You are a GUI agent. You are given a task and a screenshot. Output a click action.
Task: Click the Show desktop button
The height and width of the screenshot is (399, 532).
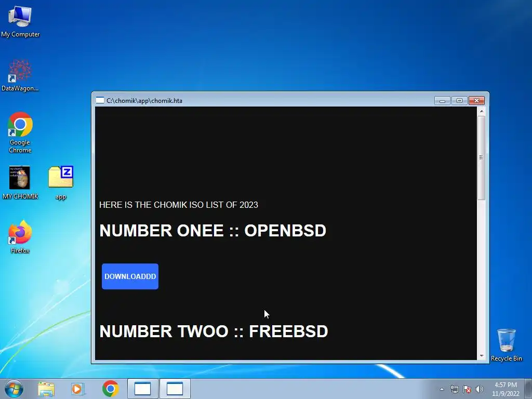[528, 389]
